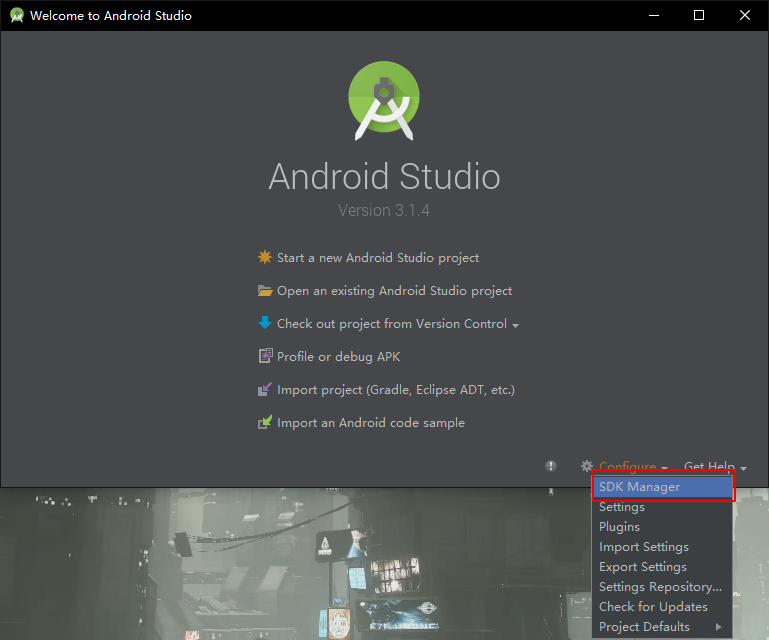The width and height of the screenshot is (769, 640).
Task: Click the APK profile icon
Action: (x=265, y=356)
